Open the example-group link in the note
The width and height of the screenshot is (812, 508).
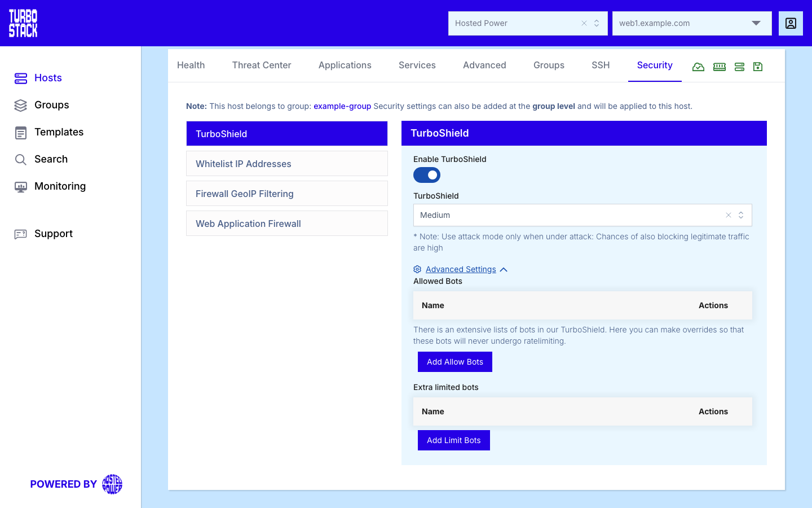click(342, 106)
